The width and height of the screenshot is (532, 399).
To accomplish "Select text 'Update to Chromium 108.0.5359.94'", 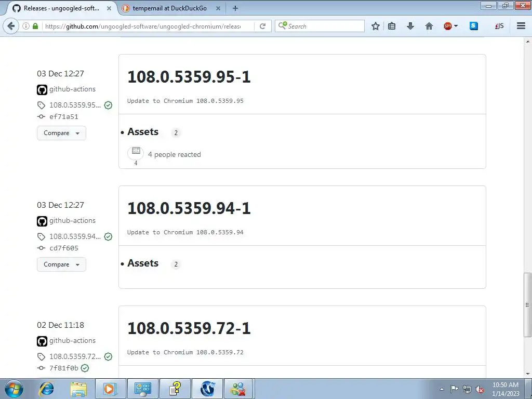I will pos(185,232).
